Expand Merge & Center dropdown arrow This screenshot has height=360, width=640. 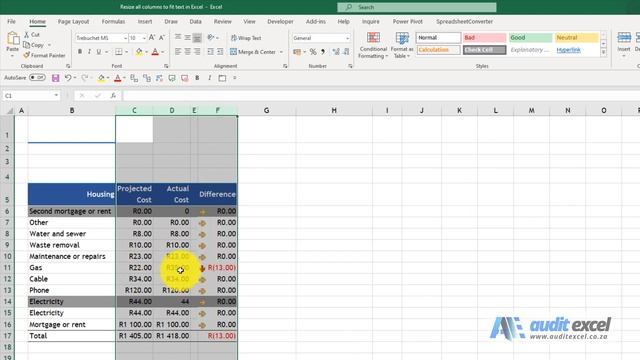[x=281, y=52]
